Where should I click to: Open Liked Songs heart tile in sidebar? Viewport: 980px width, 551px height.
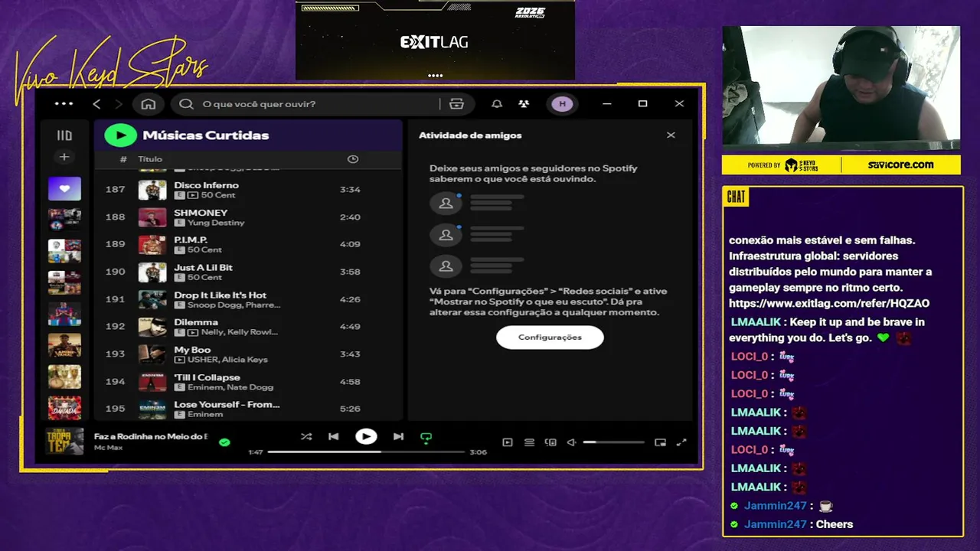pos(64,188)
